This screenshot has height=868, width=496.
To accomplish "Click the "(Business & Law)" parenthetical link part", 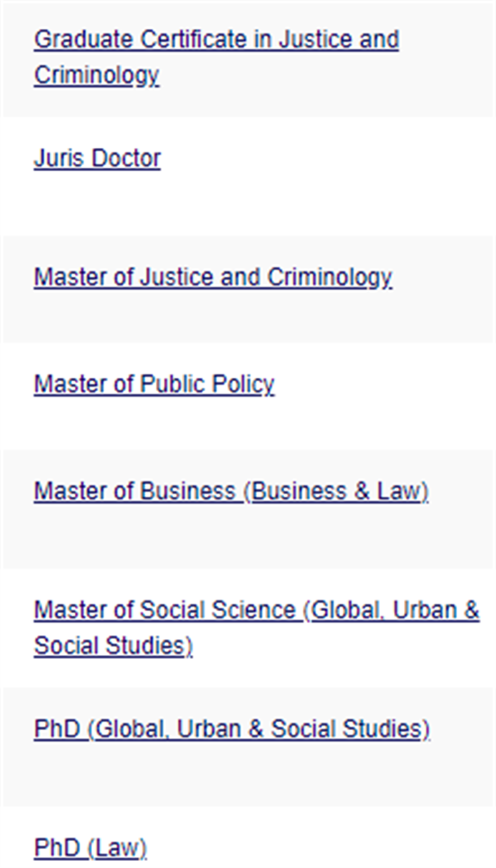I will click(x=336, y=491).
